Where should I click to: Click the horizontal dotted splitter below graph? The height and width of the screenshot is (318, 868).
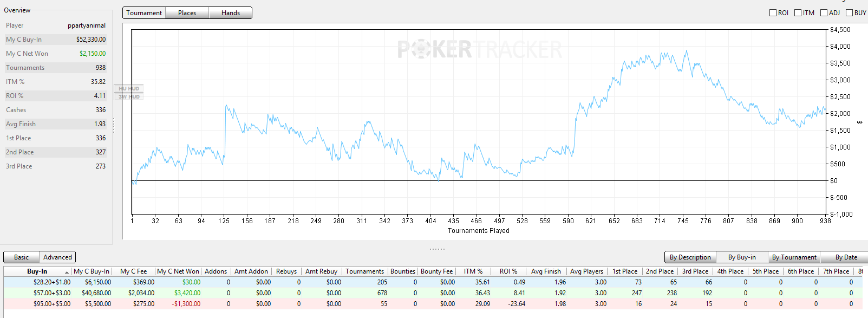[x=437, y=249]
